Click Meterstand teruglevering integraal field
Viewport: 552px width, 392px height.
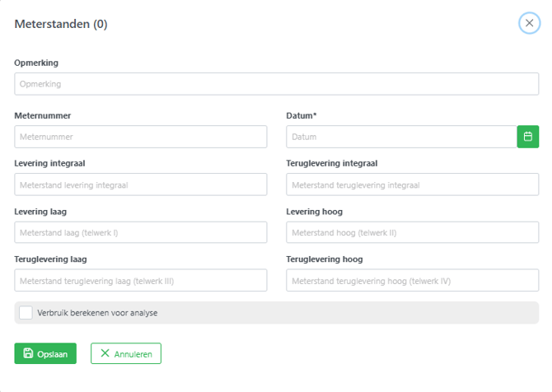point(412,184)
